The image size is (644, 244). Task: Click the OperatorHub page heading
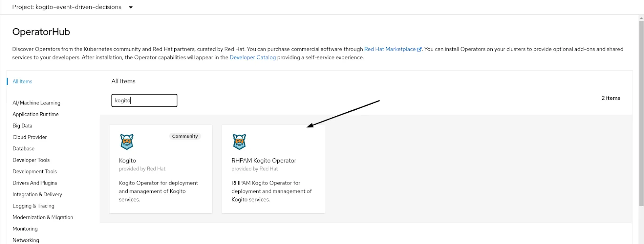[x=41, y=32]
